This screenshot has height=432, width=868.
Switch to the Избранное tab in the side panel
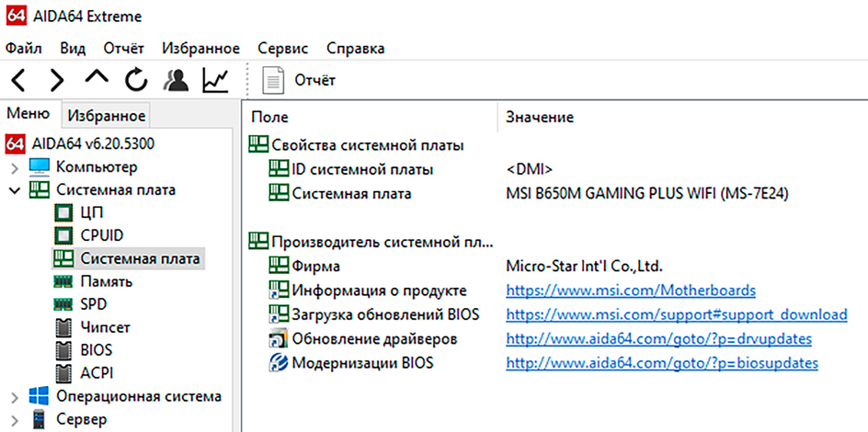107,116
